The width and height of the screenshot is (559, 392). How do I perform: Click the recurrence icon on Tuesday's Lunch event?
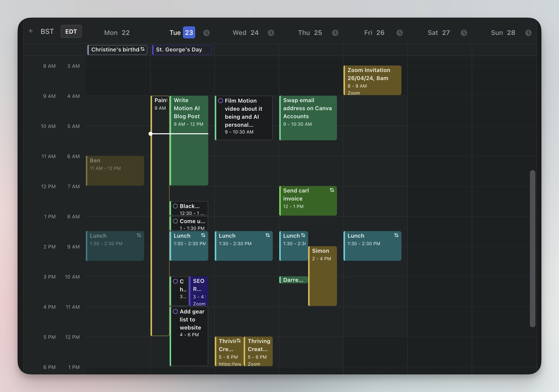pos(203,235)
